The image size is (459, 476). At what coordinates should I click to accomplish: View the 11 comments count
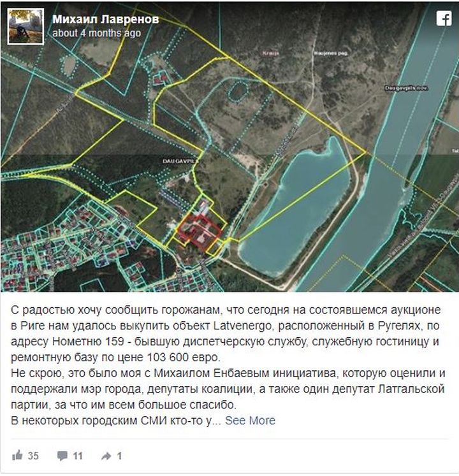(x=78, y=456)
